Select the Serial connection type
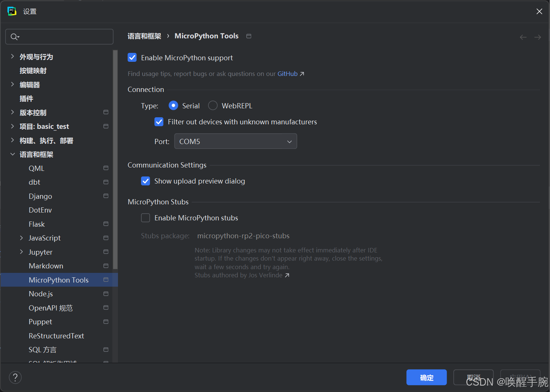 (173, 106)
